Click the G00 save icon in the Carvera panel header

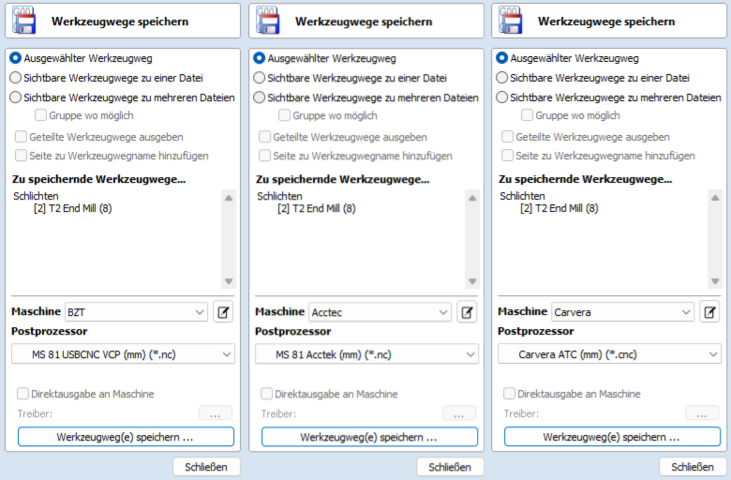511,20
